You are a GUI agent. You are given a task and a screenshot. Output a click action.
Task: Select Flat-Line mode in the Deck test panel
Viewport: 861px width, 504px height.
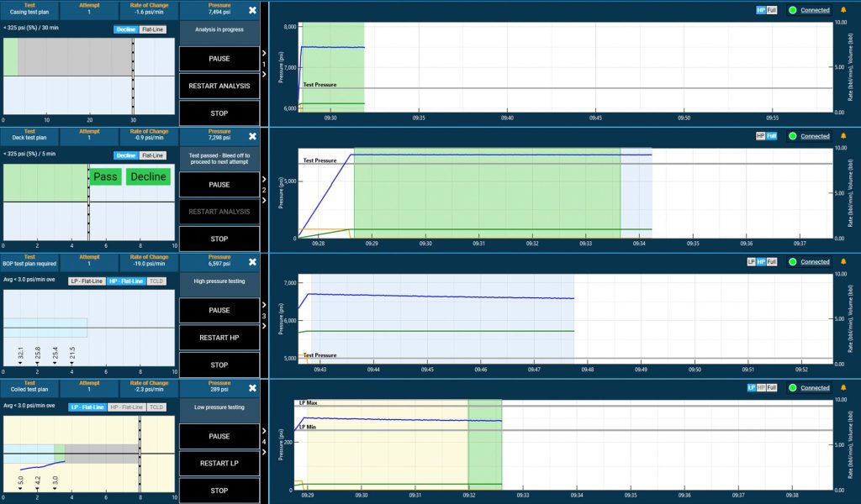(152, 155)
